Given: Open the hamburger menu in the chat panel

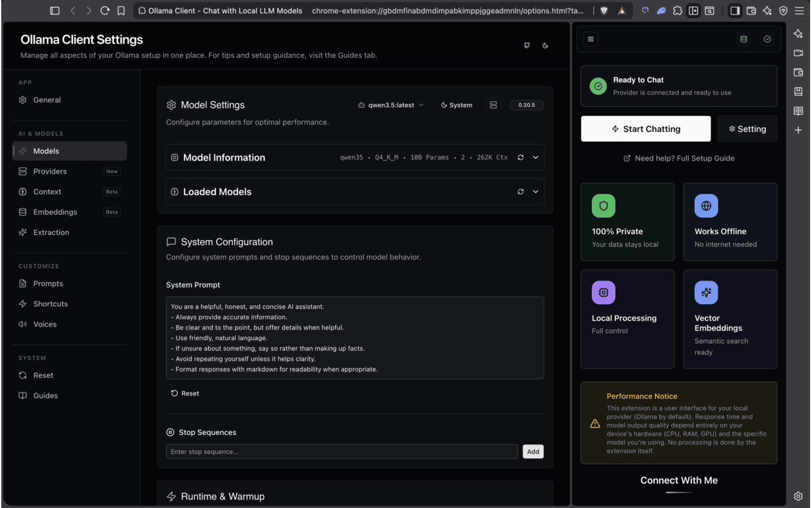Looking at the screenshot, I should (591, 39).
